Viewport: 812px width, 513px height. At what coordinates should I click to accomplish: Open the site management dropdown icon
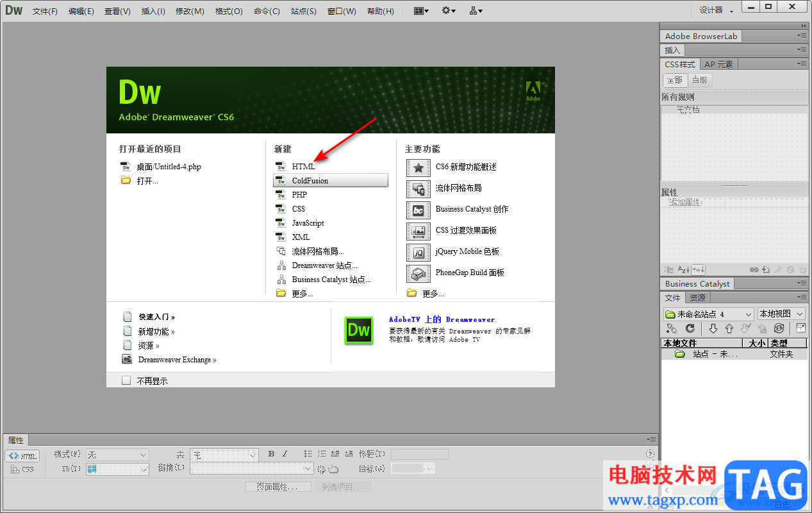click(x=476, y=11)
